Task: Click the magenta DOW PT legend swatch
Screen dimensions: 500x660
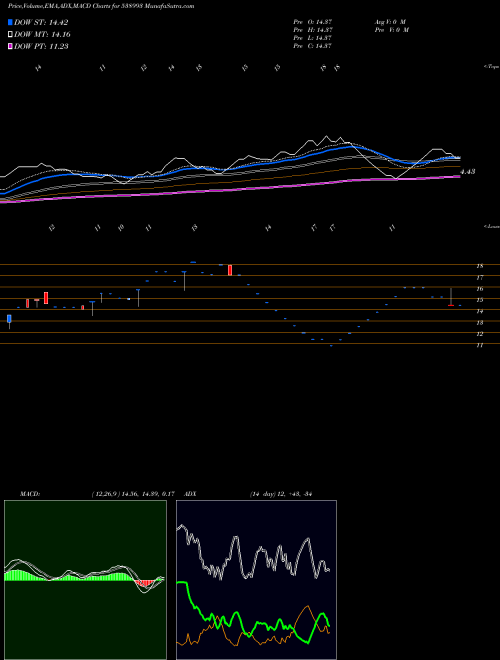Action: point(10,46)
